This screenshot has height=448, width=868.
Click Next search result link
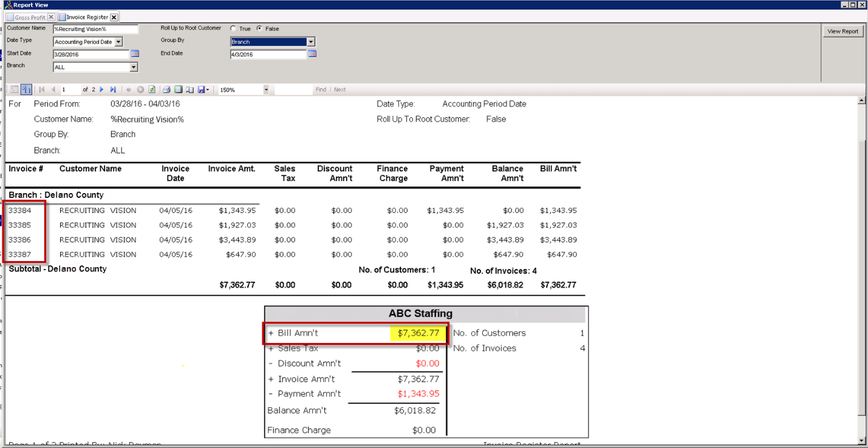point(340,89)
